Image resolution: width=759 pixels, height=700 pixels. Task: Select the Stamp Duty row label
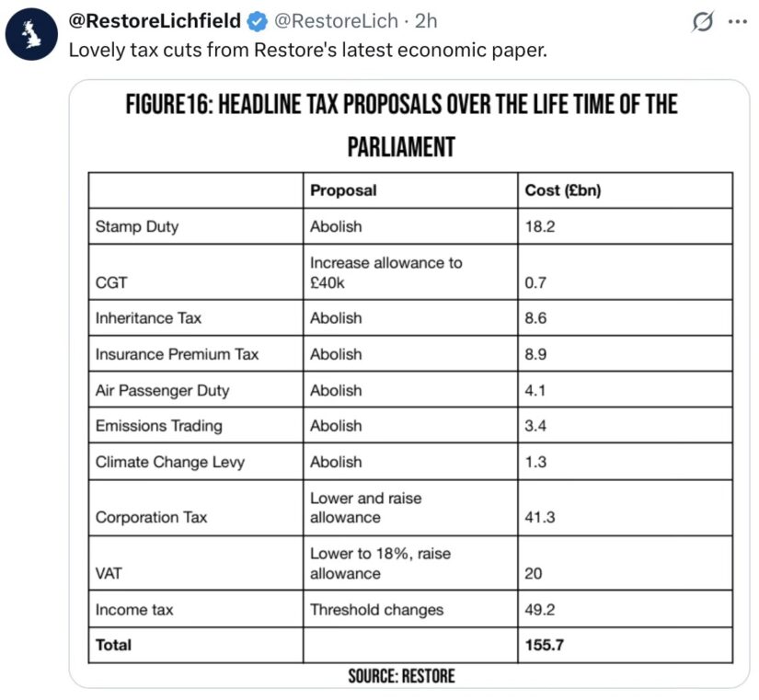pyautogui.click(x=137, y=226)
